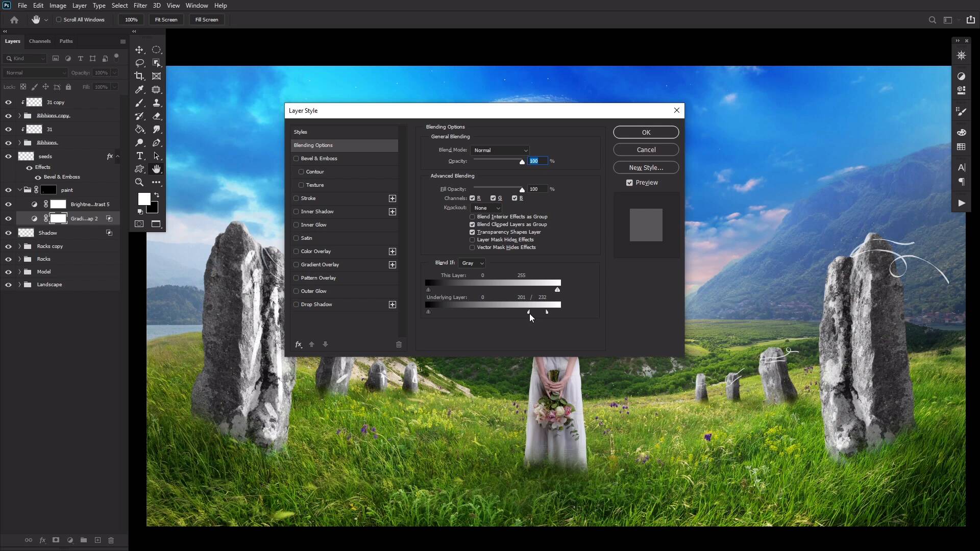
Task: Click the Opacity value input field
Action: tap(537, 161)
